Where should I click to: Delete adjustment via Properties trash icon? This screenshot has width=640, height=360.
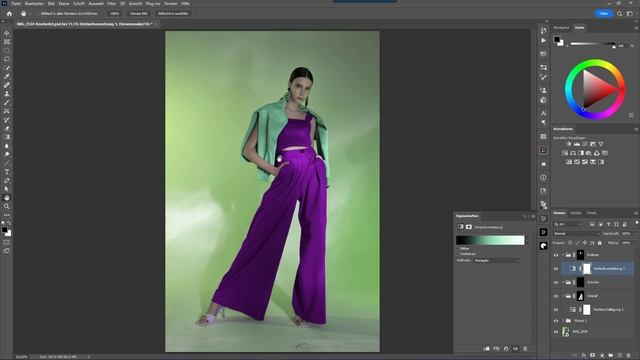(x=525, y=349)
